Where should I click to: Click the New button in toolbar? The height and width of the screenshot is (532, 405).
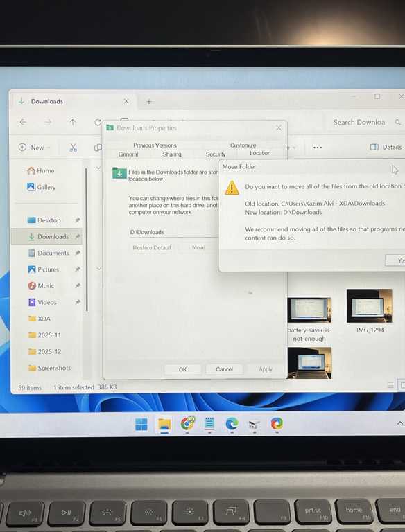(34, 148)
